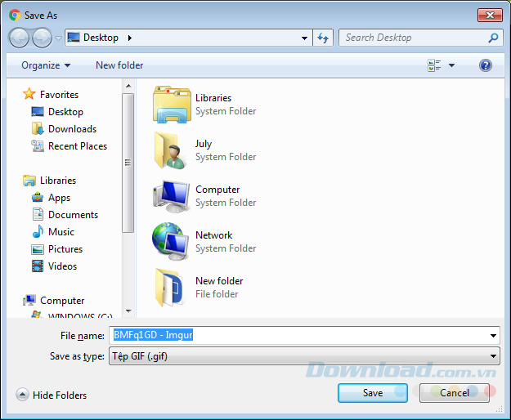Collapse the folder pane with Hide Folders

point(52,395)
